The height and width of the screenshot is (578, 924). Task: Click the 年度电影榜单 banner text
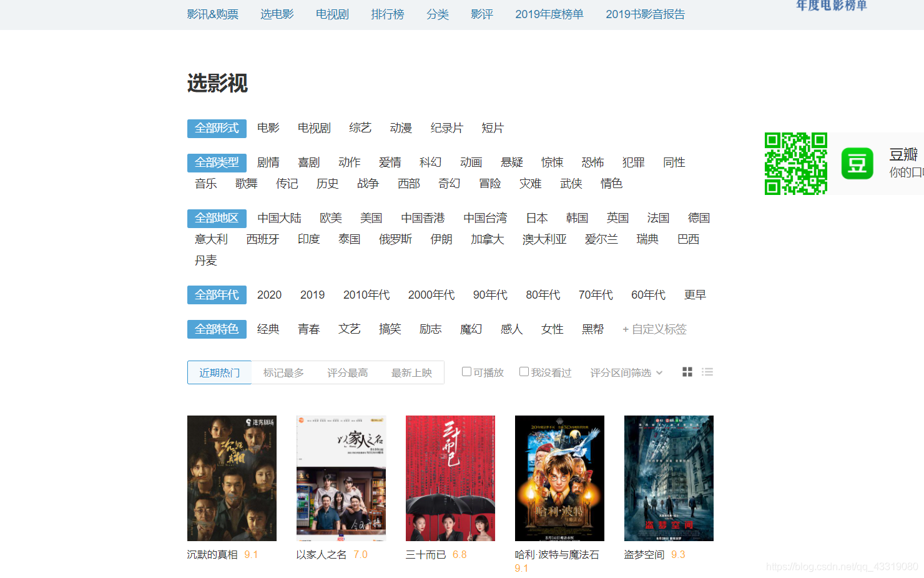point(832,6)
